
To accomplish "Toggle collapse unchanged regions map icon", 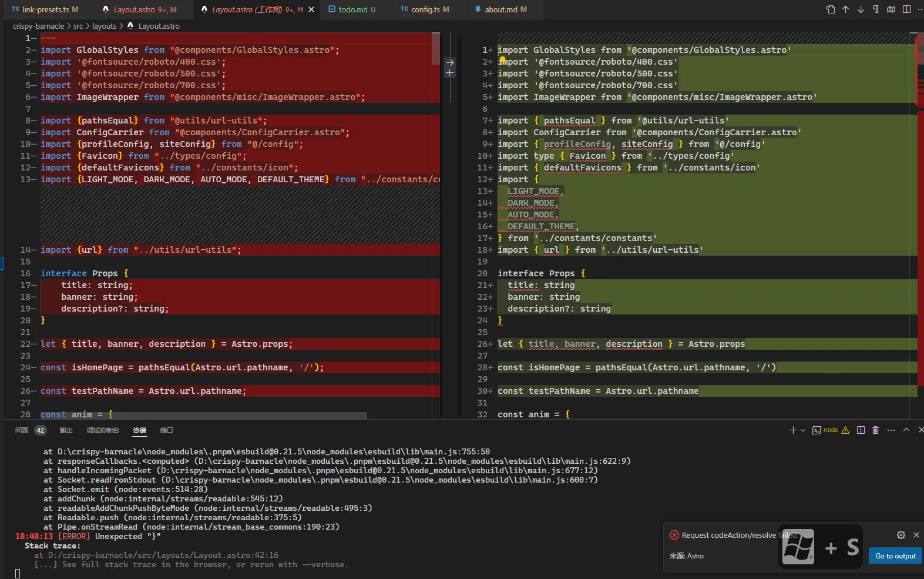I will 891,9.
